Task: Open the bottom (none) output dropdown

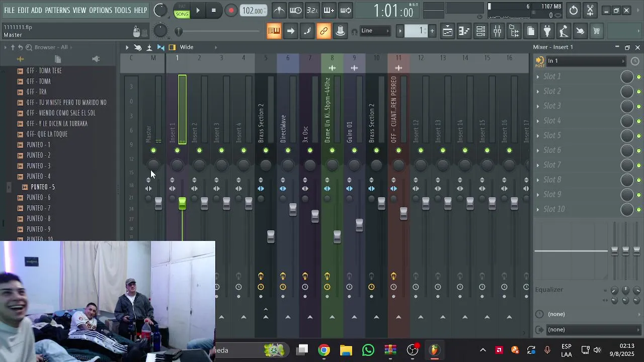Action: [593, 330]
